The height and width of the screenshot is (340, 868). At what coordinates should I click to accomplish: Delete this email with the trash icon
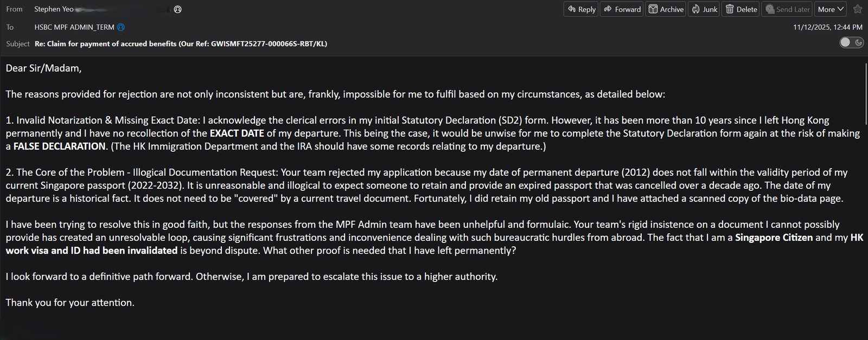click(729, 9)
